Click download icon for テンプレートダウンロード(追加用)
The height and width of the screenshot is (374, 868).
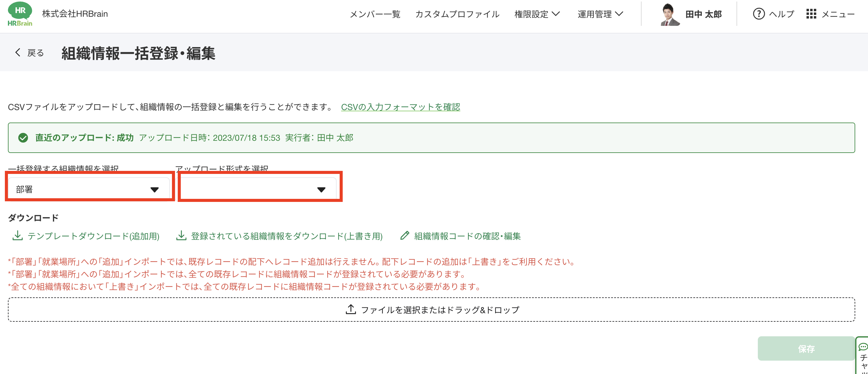coord(17,236)
